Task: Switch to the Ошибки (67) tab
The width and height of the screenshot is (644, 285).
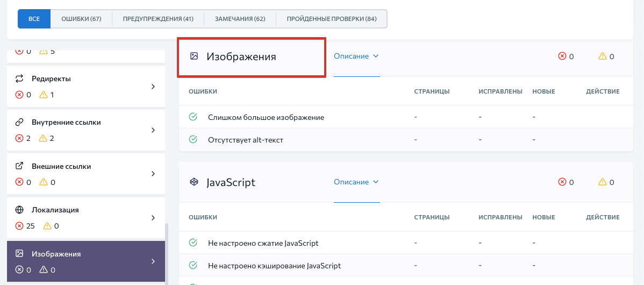Action: tap(81, 19)
